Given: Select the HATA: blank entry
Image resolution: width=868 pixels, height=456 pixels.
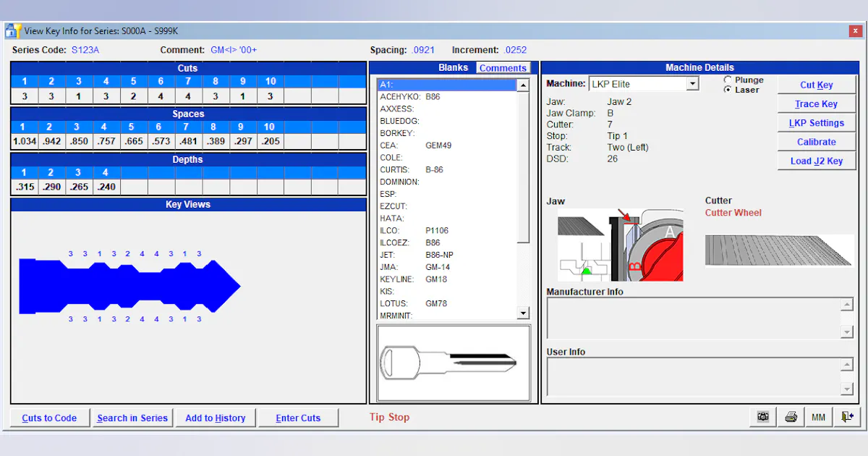Looking at the screenshot, I should 447,218.
